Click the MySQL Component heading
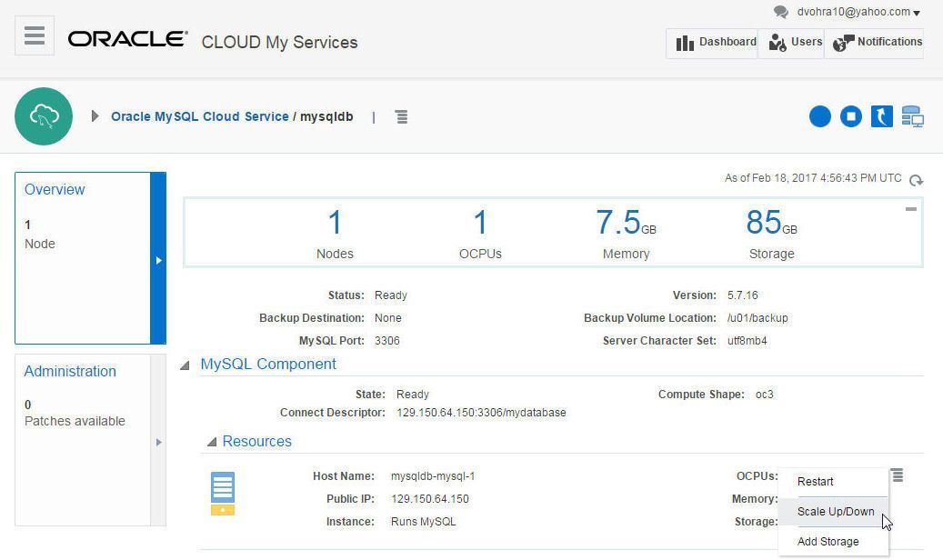 click(268, 364)
